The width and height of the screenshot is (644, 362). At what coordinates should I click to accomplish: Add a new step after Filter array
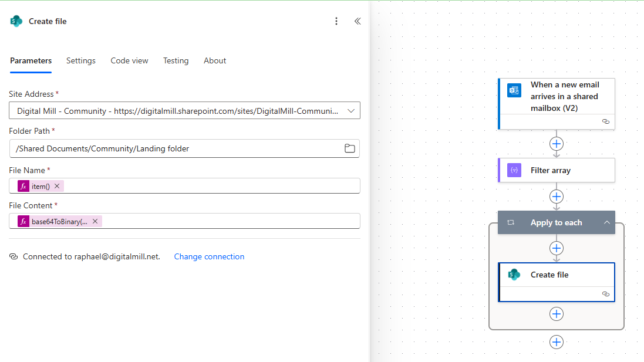click(556, 196)
